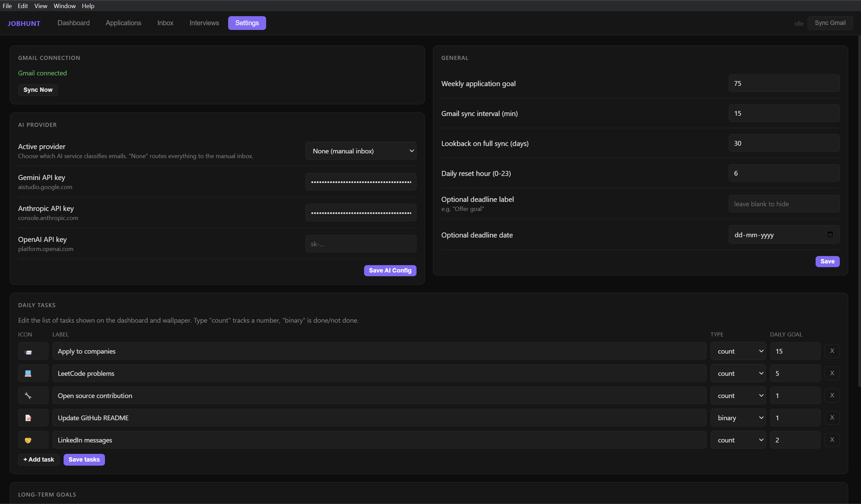
Task: Save the General settings
Action: tap(827, 262)
